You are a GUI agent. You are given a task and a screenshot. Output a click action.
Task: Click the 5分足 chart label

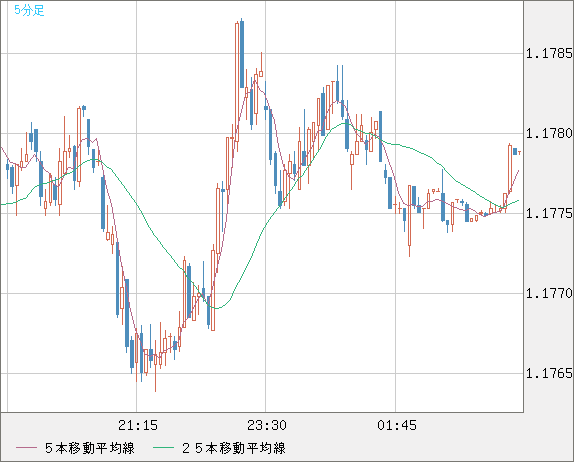[29, 10]
